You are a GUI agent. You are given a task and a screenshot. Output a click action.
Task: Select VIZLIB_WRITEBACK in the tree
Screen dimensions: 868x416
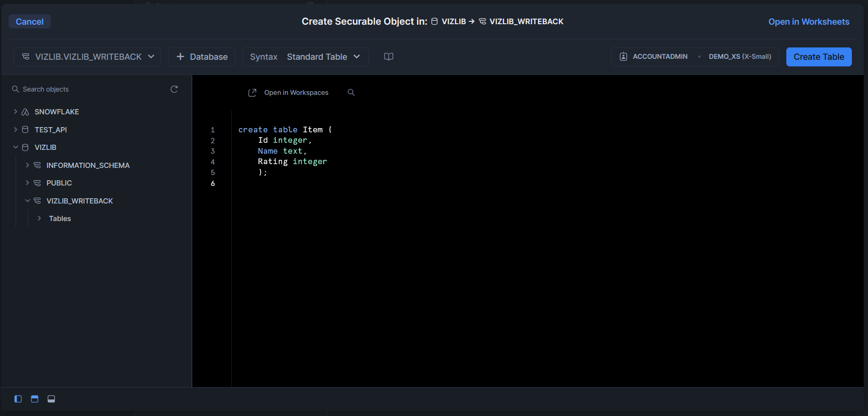pyautogui.click(x=80, y=201)
